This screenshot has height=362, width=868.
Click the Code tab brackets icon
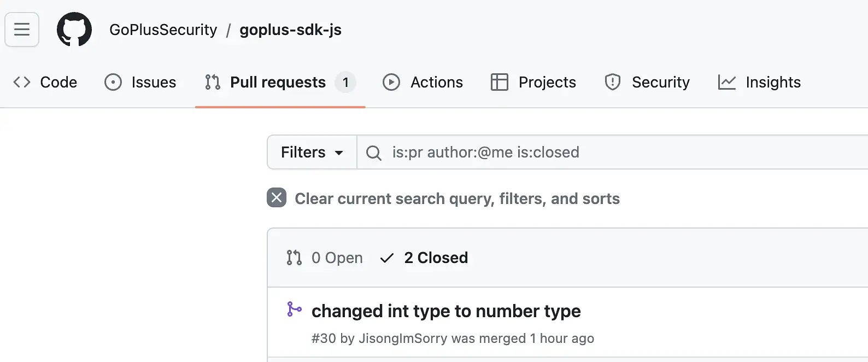click(x=22, y=82)
